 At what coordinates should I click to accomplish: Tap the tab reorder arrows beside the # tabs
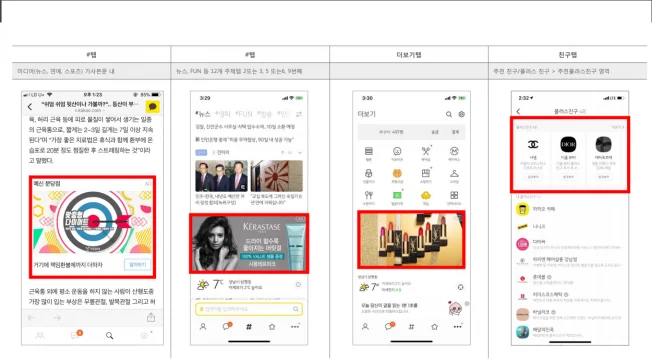(299, 114)
